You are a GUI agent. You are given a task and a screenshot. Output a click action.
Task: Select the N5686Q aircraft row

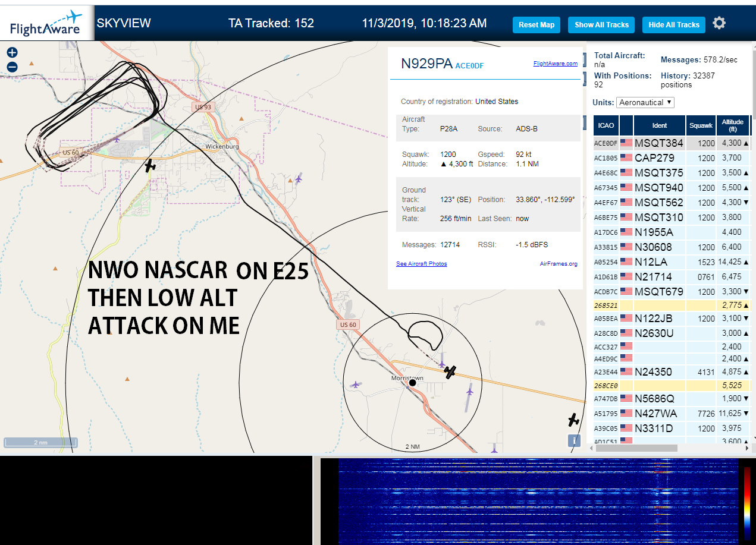pos(672,398)
